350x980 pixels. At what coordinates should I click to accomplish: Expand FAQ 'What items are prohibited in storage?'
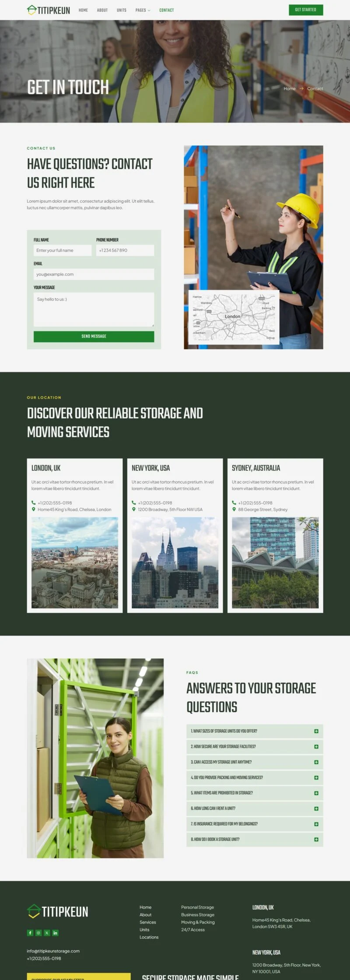(255, 793)
